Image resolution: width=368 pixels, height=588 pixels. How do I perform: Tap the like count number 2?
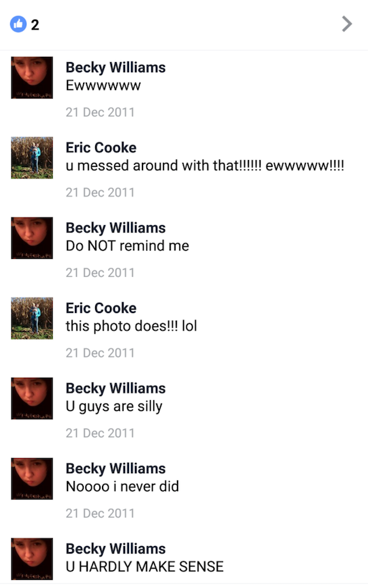pos(35,25)
